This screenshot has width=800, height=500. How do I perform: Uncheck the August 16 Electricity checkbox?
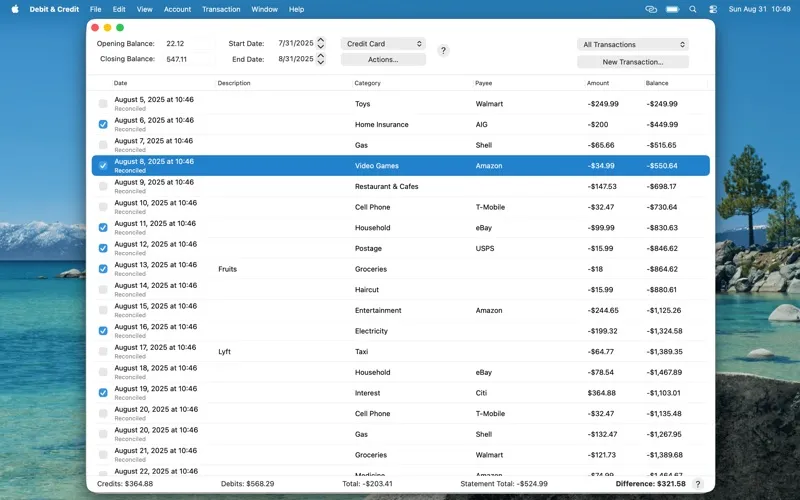click(103, 331)
